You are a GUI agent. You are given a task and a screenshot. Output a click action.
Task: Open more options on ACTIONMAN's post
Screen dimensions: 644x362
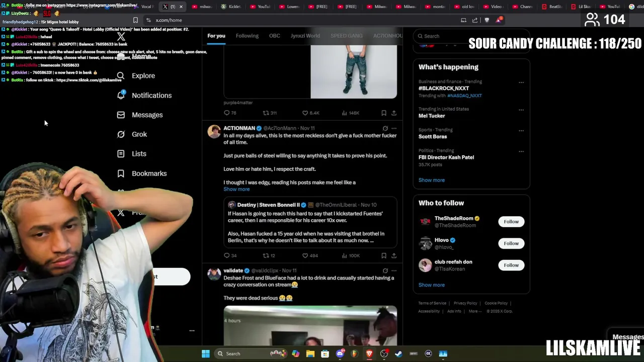(394, 128)
